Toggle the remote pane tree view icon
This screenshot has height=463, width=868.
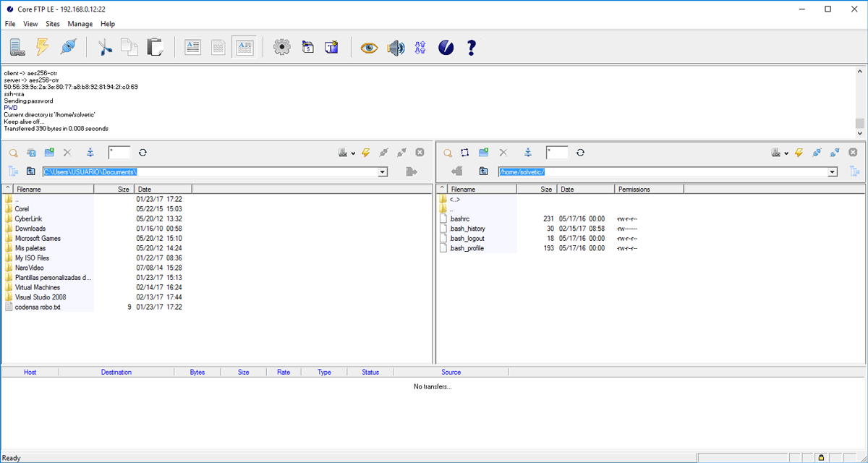point(855,171)
